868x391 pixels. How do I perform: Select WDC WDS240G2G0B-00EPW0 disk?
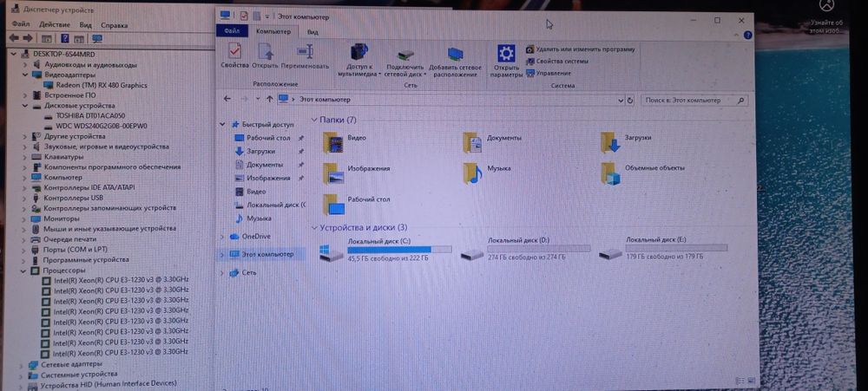(95, 126)
